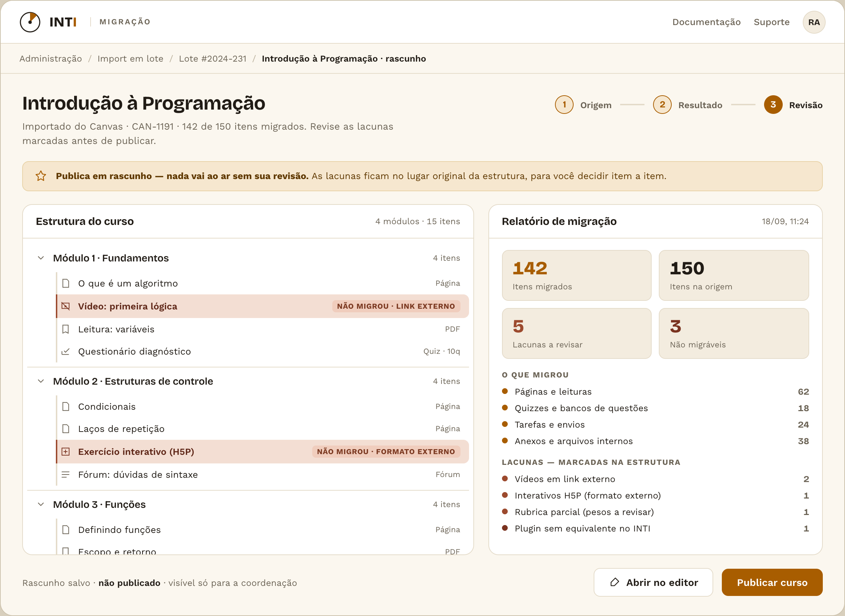Click bookmark icon beside Leitura: variáveis
This screenshot has height=616, width=845.
click(66, 329)
